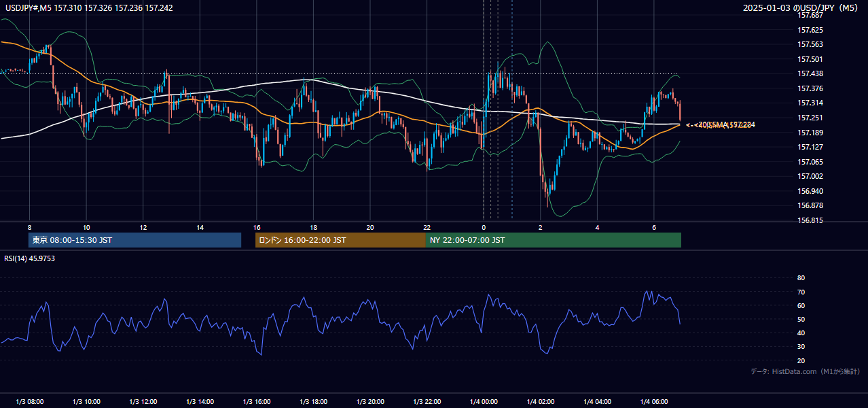Click the bottom time label 1/4 00:00
Image resolution: width=868 pixels, height=408 pixels.
(484, 402)
